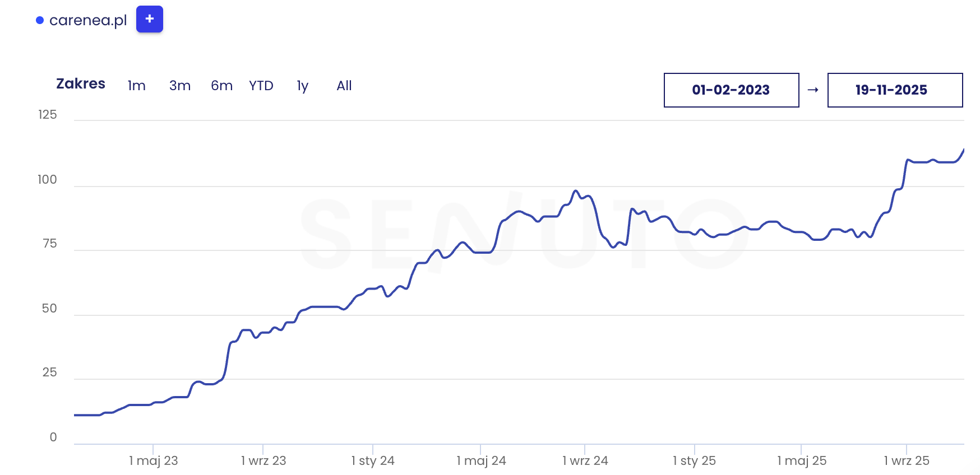This screenshot has height=475, width=980.
Task: Click the arrow between the date fields
Action: click(x=813, y=90)
